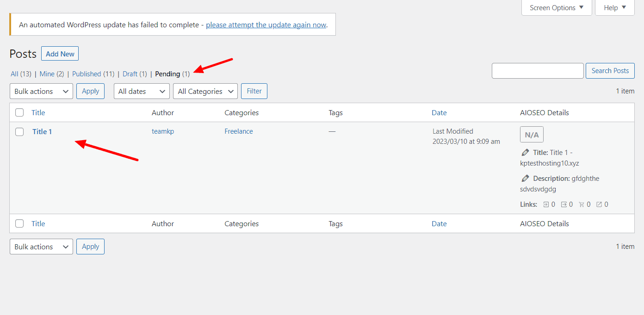The height and width of the screenshot is (315, 644).
Task: Click the Search Posts button
Action: coord(610,71)
